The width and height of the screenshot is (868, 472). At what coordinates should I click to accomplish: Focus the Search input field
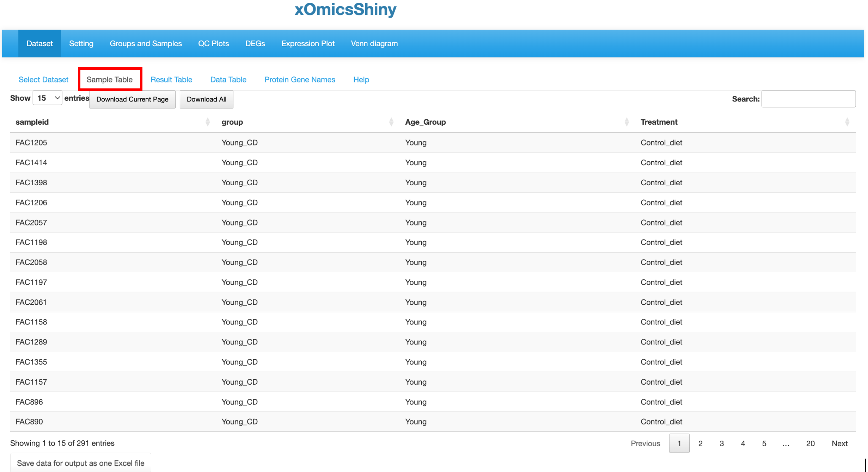[808, 99]
